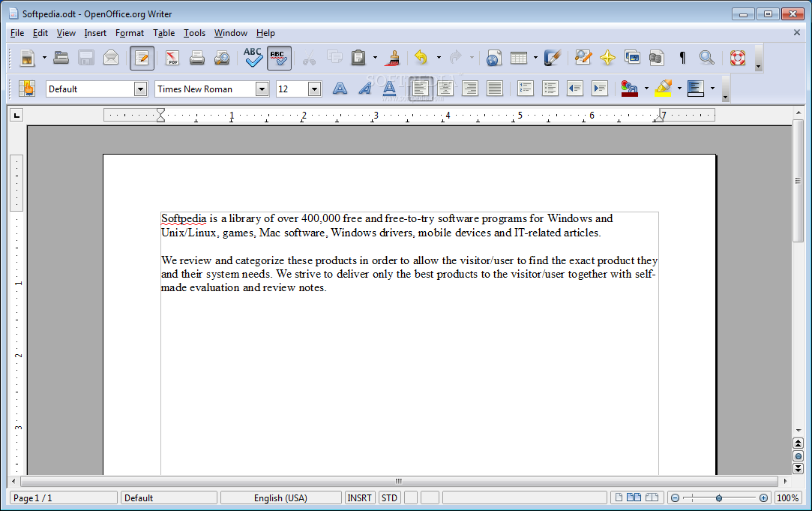Toggle Underline formatting

[x=389, y=89]
